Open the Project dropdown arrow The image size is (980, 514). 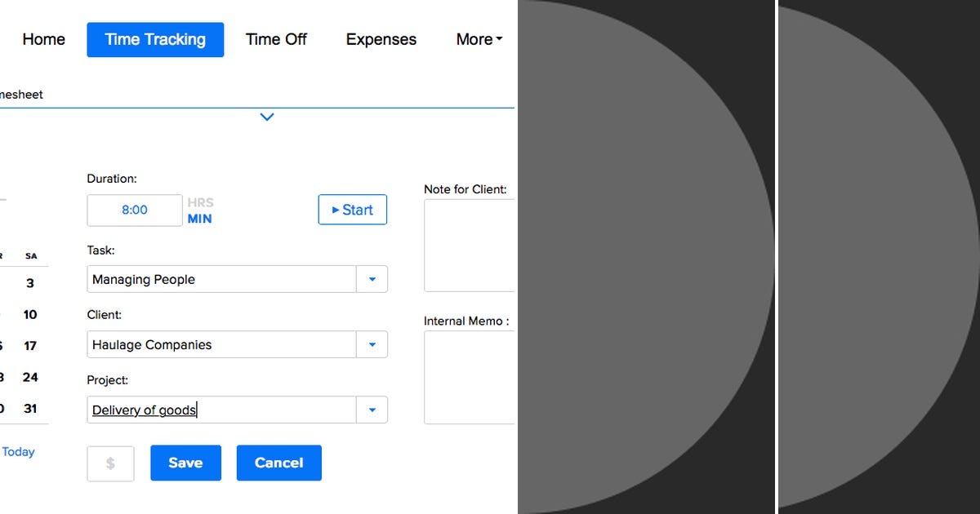(x=372, y=410)
